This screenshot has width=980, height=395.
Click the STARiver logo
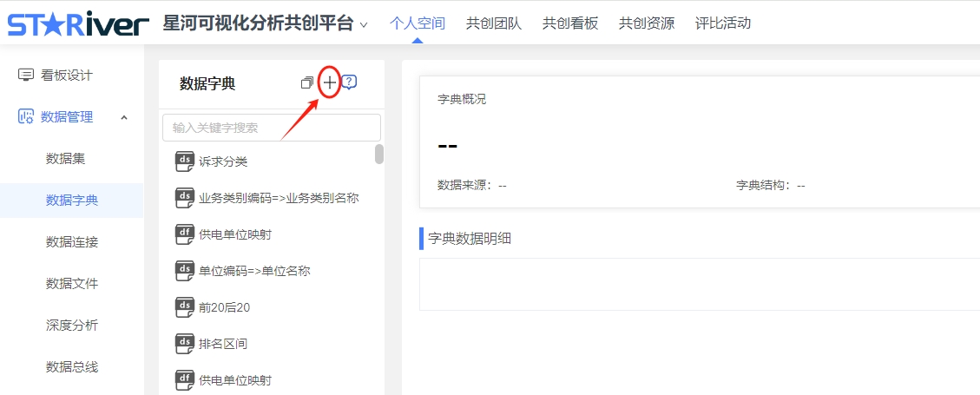pyautogui.click(x=78, y=23)
